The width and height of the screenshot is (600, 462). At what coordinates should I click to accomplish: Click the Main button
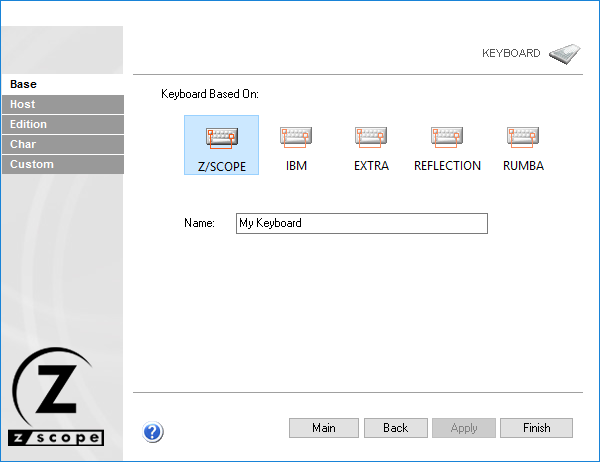(324, 428)
